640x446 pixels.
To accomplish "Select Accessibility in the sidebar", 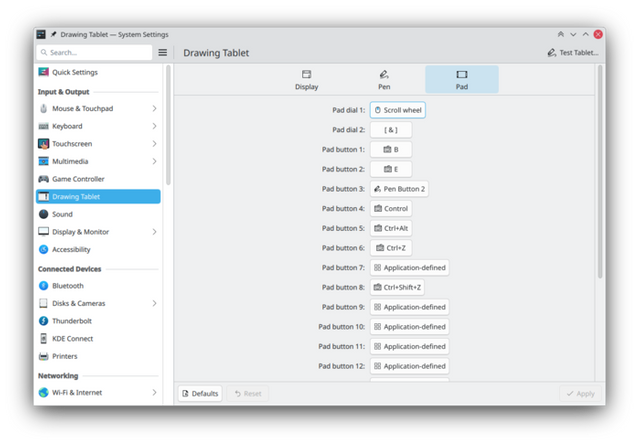I will click(98, 249).
